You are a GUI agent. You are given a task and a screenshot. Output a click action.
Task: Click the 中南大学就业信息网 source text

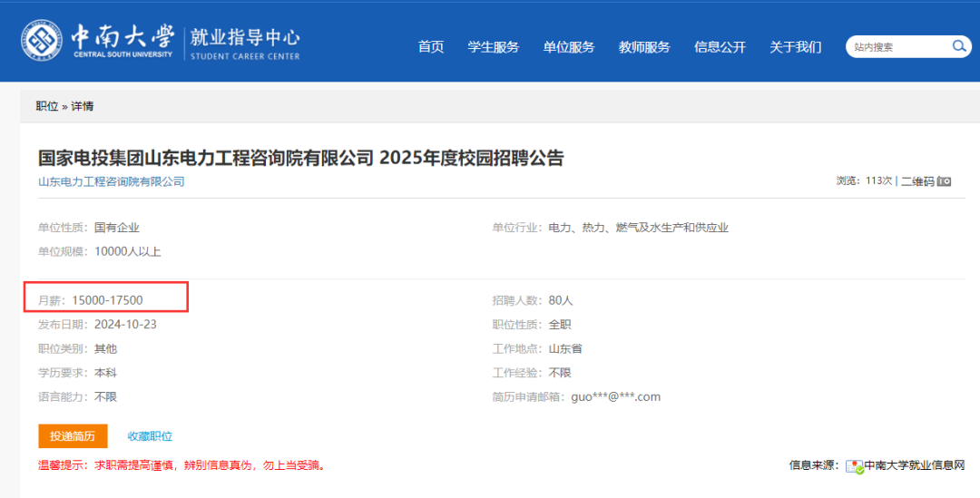coord(915,465)
